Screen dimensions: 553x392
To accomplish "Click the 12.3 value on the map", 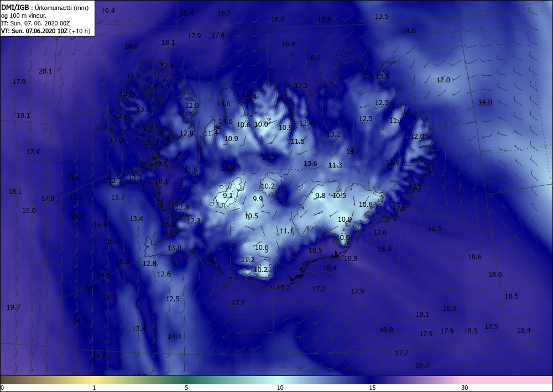I will pyautogui.click(x=194, y=221).
